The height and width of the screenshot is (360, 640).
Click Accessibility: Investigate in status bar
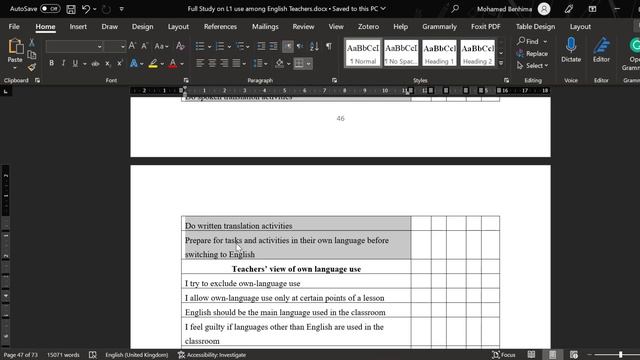(x=212, y=355)
